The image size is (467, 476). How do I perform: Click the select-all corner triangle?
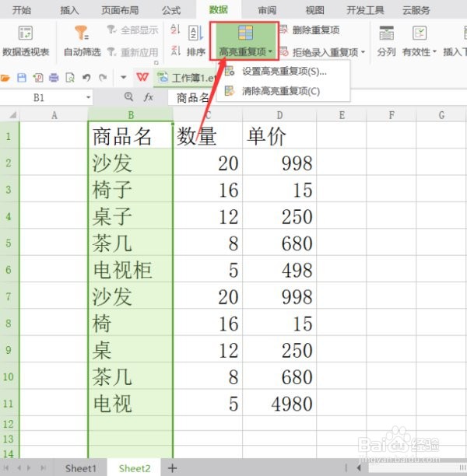(13, 115)
